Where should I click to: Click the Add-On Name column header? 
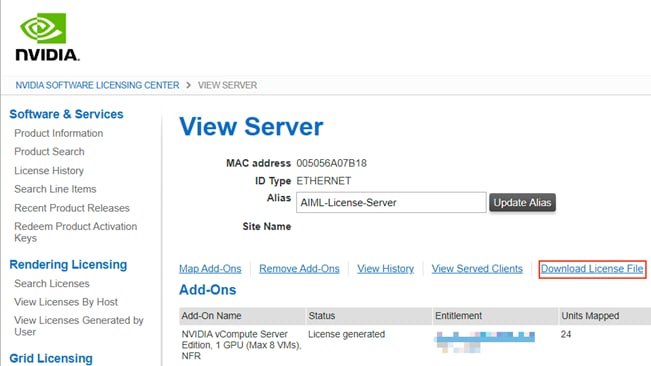point(242,316)
